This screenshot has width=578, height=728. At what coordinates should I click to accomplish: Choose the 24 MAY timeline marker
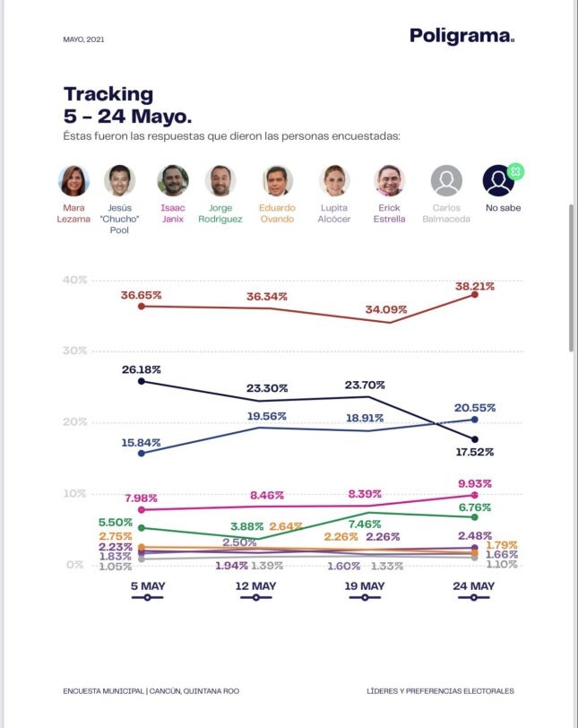click(x=474, y=596)
